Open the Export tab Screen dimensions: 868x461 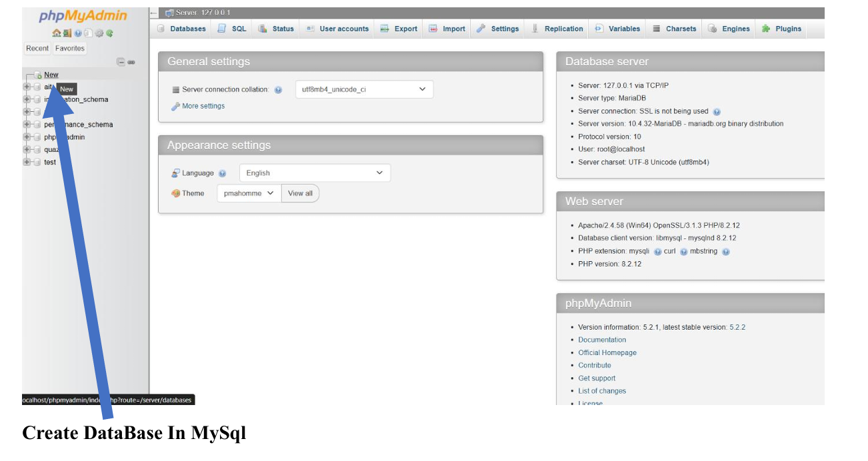399,29
